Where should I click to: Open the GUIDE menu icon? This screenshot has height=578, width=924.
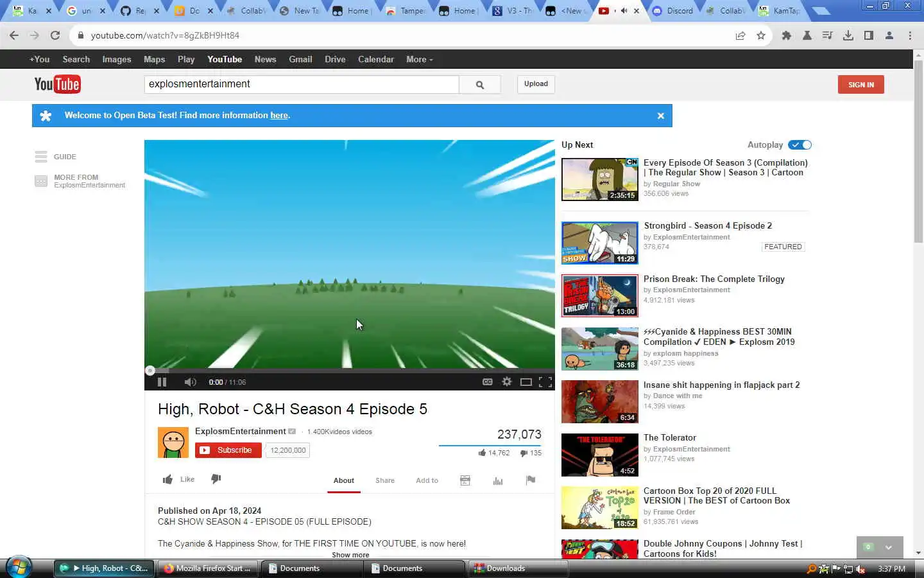41,157
